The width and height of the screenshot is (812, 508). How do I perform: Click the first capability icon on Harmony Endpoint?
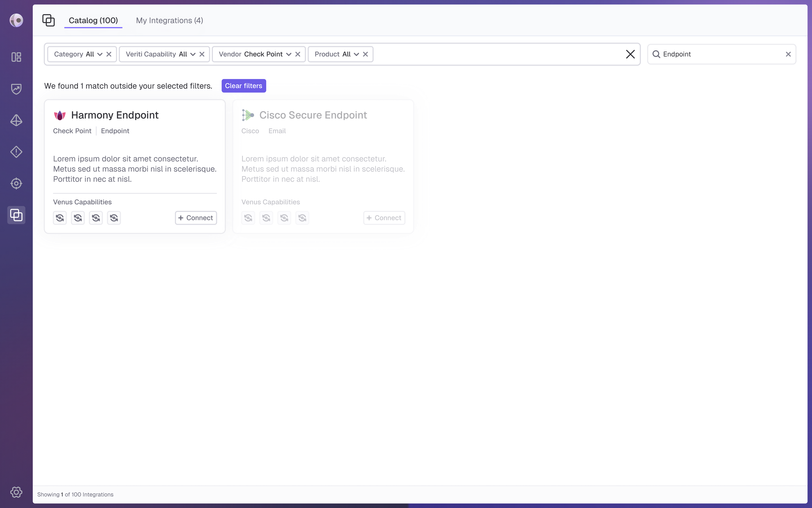pyautogui.click(x=60, y=218)
